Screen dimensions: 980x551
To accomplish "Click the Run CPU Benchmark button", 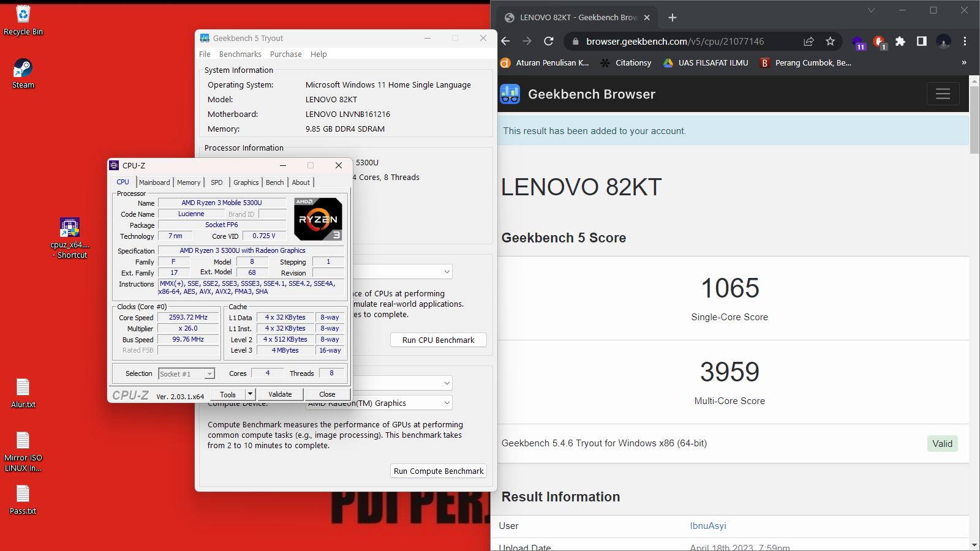I will [x=439, y=340].
